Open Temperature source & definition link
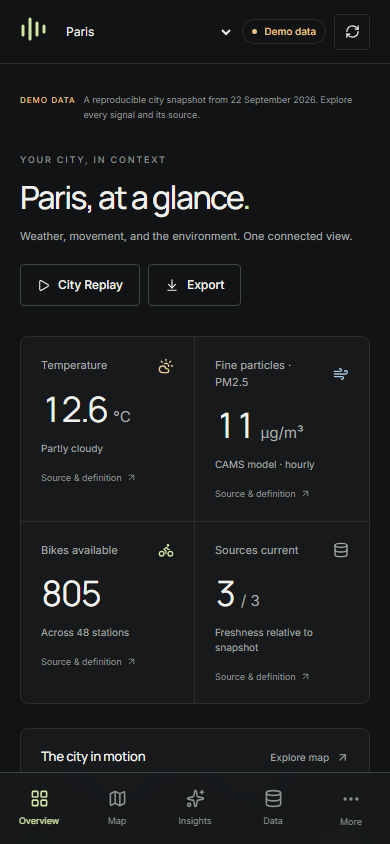This screenshot has width=390, height=844. coord(88,478)
